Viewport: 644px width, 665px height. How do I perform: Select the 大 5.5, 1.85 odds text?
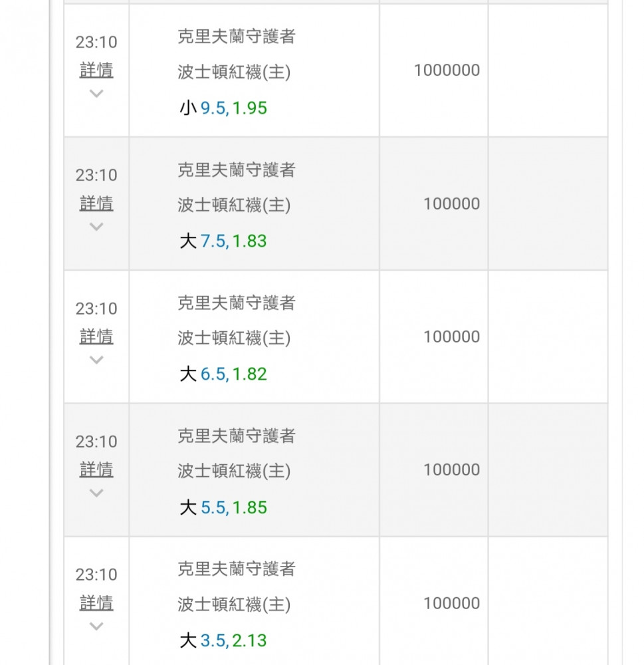coord(223,507)
